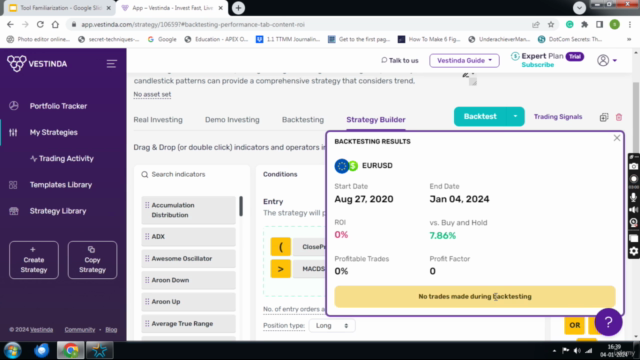This screenshot has height=360, width=640.
Task: Open a new browser tab
Action: [238, 8]
